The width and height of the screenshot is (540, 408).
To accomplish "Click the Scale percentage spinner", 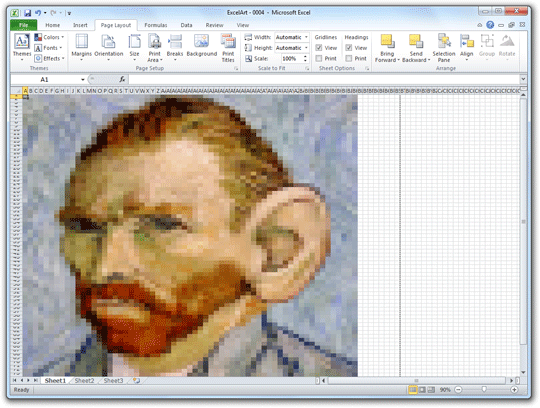I will (x=305, y=59).
